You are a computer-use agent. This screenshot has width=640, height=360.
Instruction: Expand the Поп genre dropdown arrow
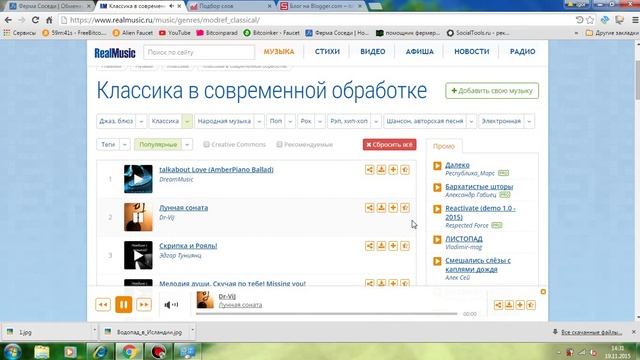(290, 121)
